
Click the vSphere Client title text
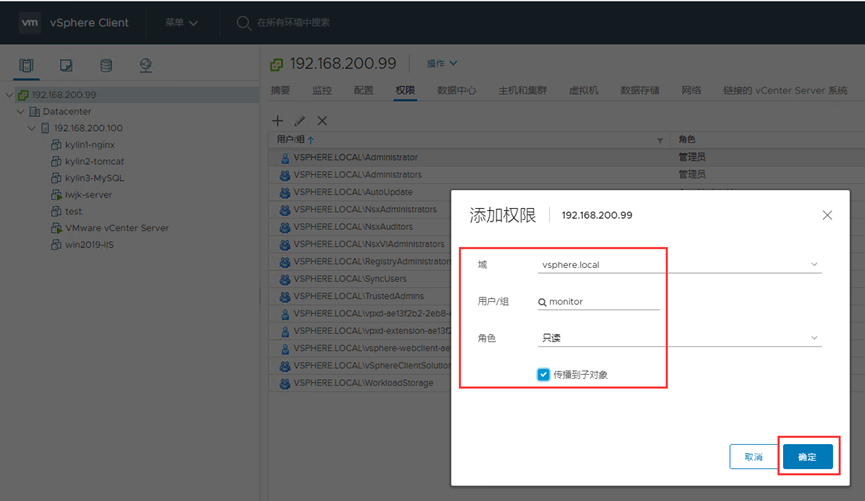(x=89, y=23)
